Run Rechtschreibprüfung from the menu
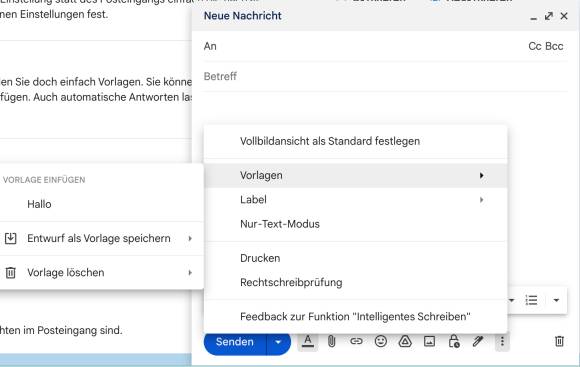This screenshot has width=580, height=367. tap(355, 283)
